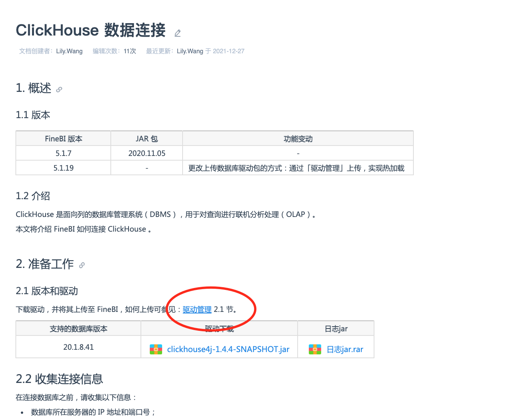This screenshot has height=420, width=508.
Task: Download the 日志jar.rar file
Action: tap(345, 349)
